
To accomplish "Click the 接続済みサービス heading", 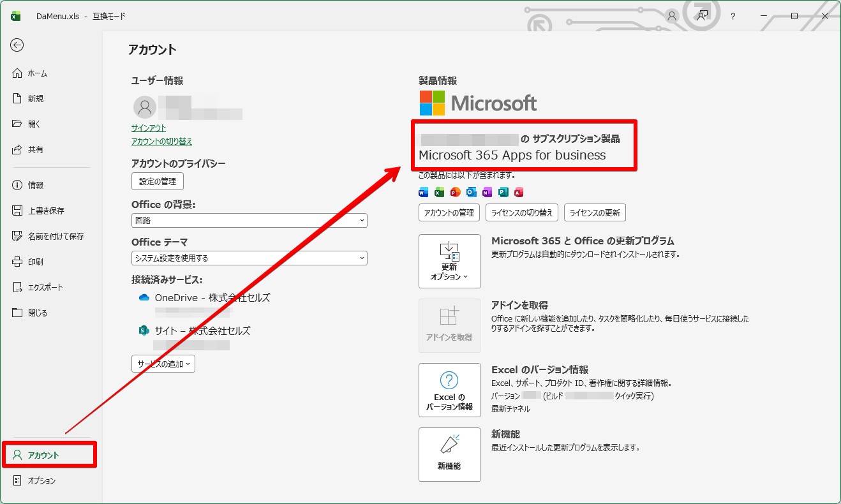I will point(167,280).
